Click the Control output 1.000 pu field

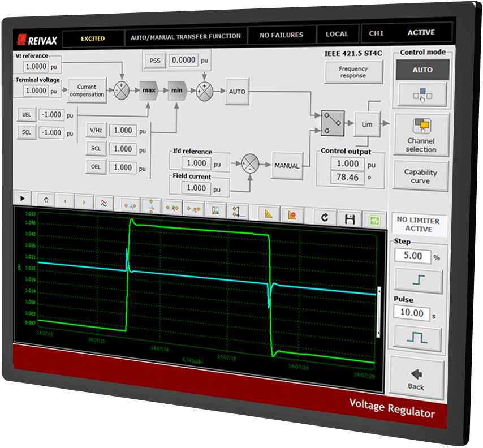click(348, 163)
